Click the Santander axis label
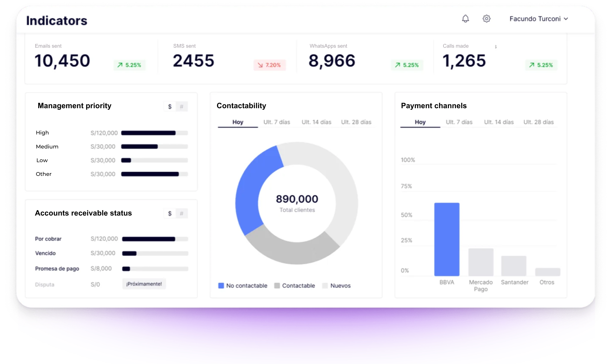Image resolution: width=611 pixels, height=364 pixels. [x=514, y=282]
